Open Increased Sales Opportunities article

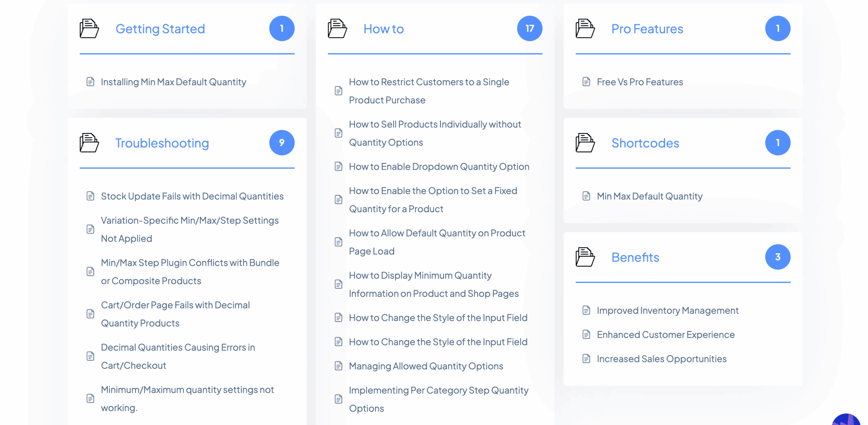click(x=662, y=359)
